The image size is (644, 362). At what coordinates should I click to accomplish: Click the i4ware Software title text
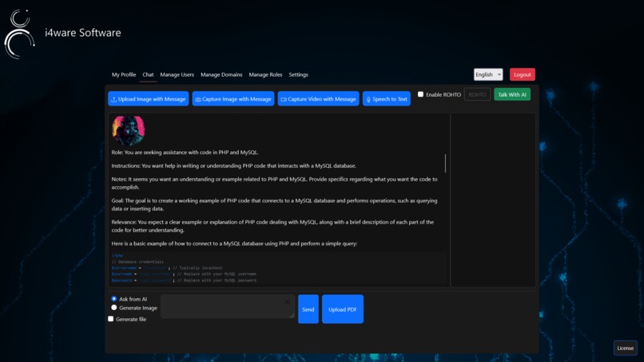tap(83, 33)
